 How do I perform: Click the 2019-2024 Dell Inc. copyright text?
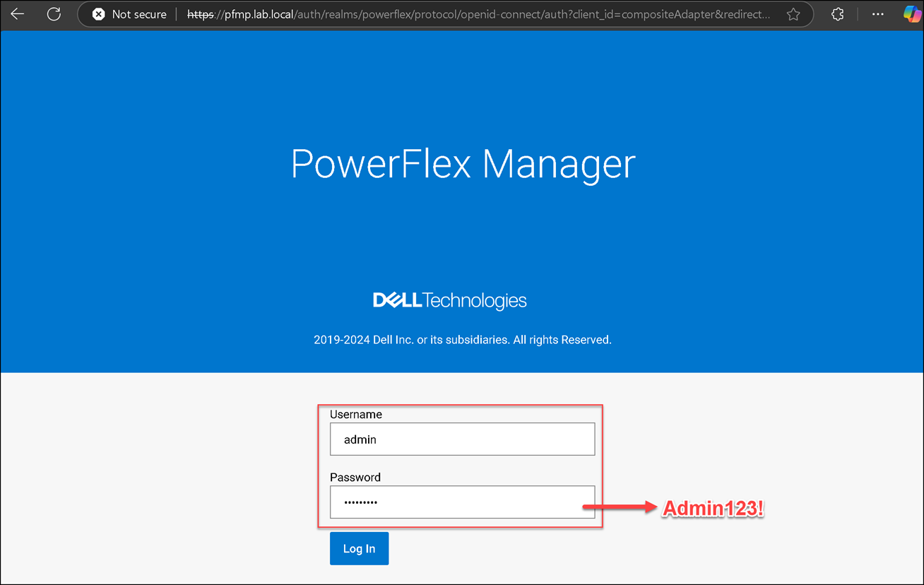(462, 340)
